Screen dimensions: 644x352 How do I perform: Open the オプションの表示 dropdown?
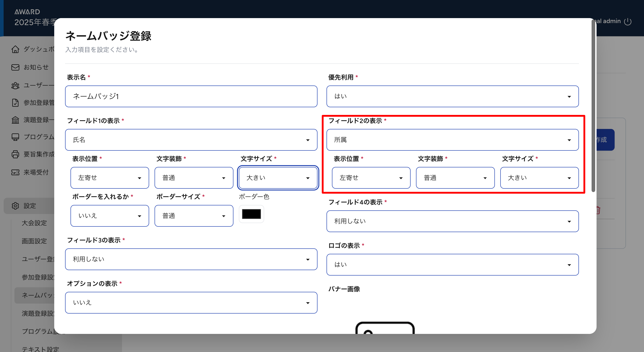pyautogui.click(x=191, y=302)
